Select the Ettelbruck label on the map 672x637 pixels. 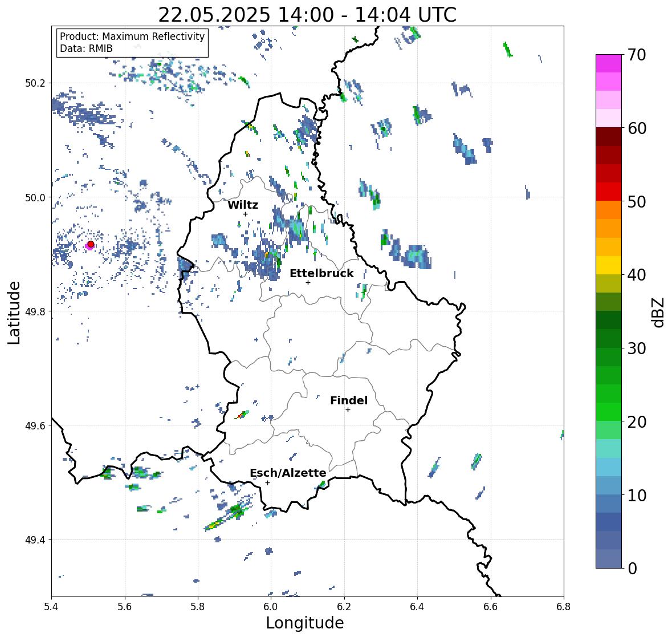click(x=321, y=274)
